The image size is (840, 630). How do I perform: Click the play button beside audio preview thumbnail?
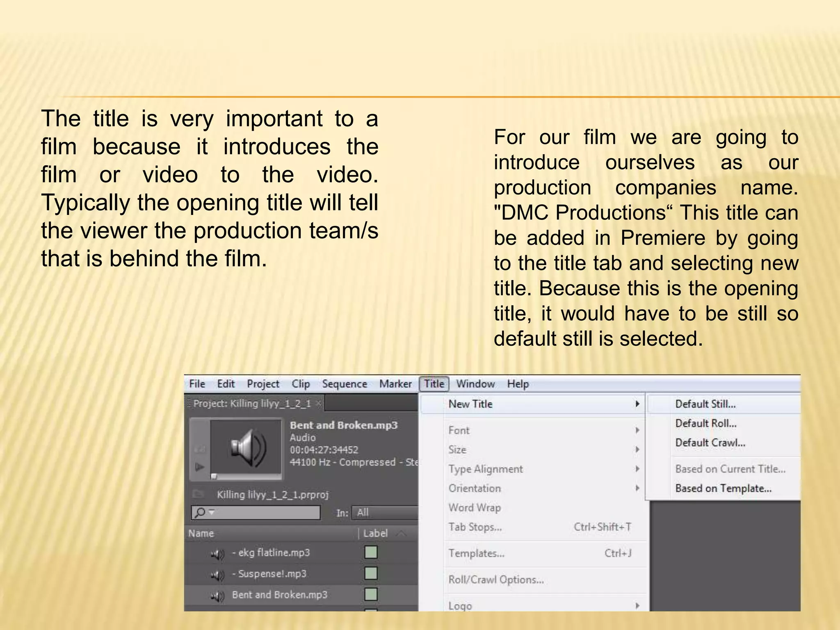point(200,467)
